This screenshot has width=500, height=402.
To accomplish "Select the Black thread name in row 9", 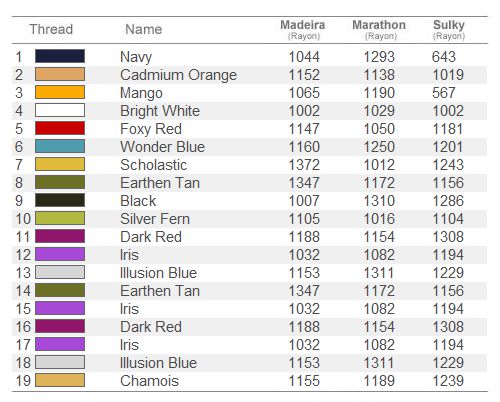I will 138,201.
